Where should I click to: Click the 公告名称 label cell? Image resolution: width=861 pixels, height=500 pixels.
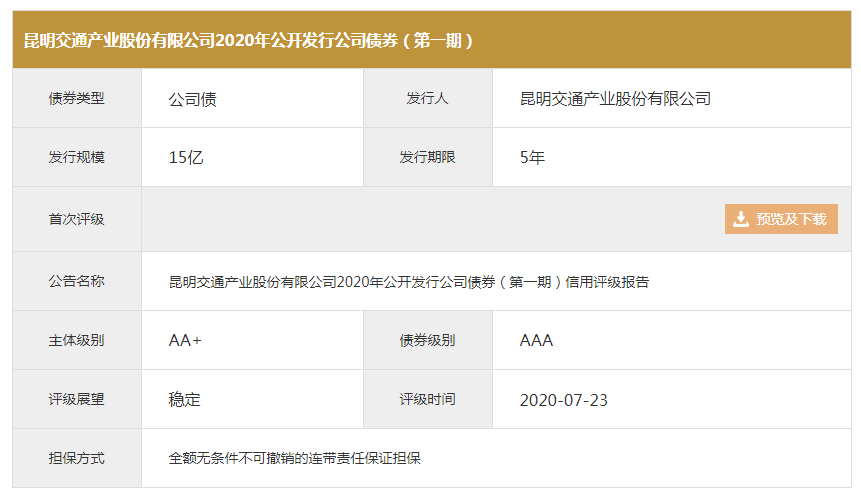(x=77, y=282)
